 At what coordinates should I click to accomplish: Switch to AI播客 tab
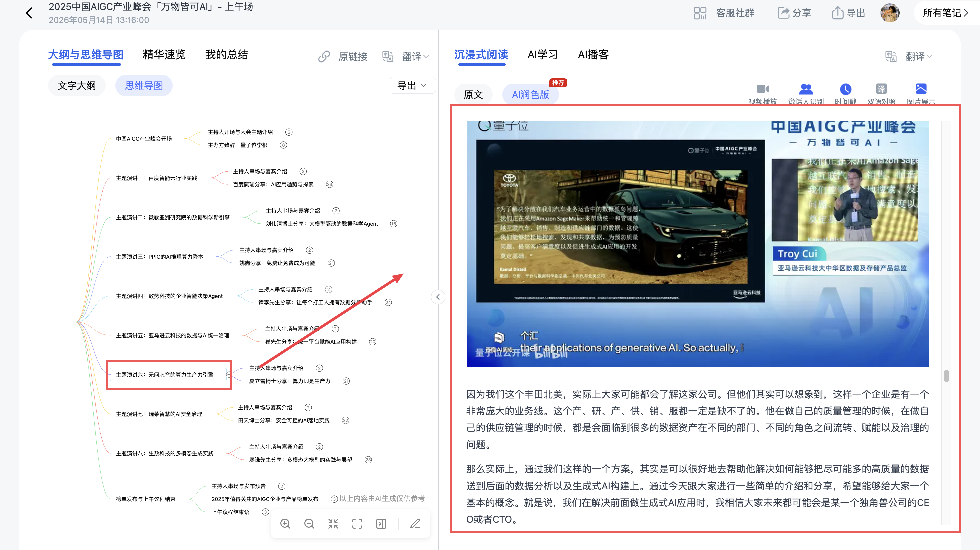coord(593,55)
